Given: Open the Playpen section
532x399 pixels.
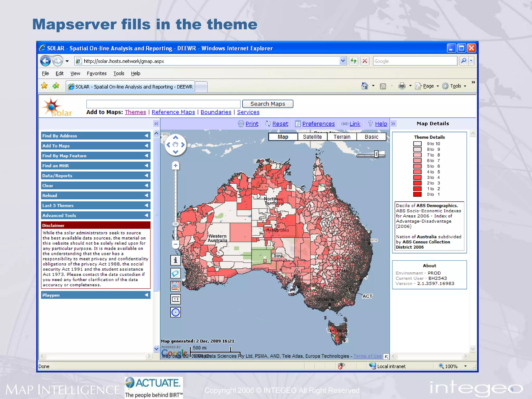Looking at the screenshot, I should click(96, 295).
